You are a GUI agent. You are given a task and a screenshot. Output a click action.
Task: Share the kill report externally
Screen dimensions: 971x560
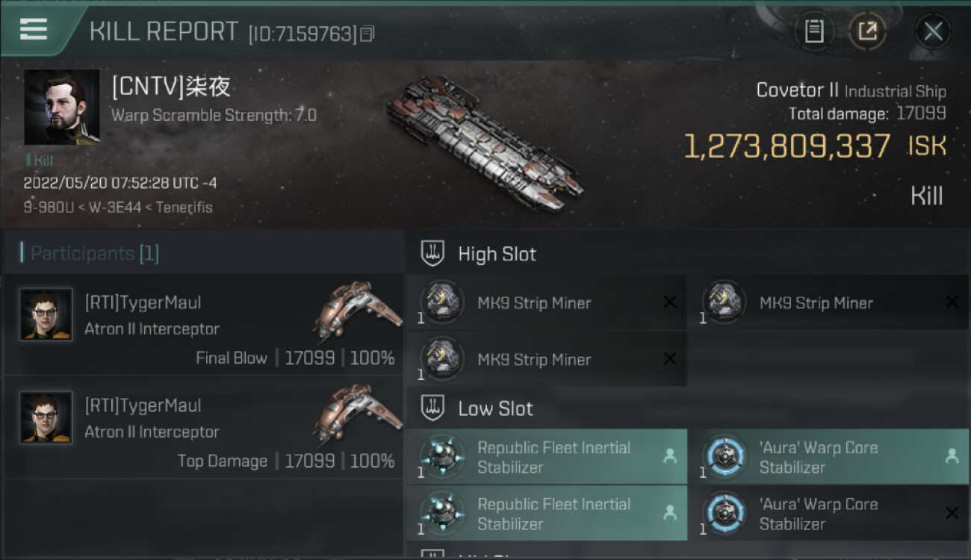pyautogui.click(x=867, y=31)
